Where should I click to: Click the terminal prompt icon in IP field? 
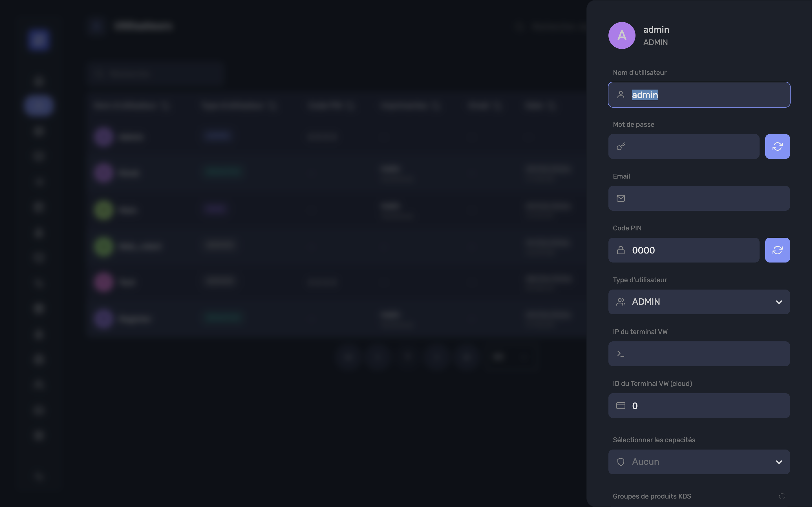coord(621,354)
